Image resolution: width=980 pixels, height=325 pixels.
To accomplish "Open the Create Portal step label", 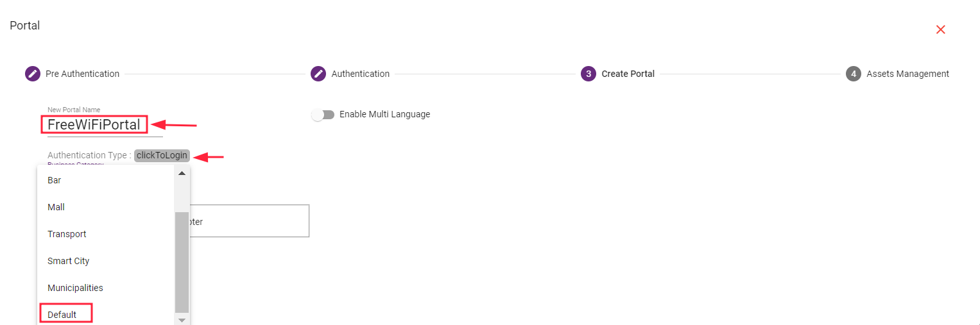I will (x=628, y=74).
